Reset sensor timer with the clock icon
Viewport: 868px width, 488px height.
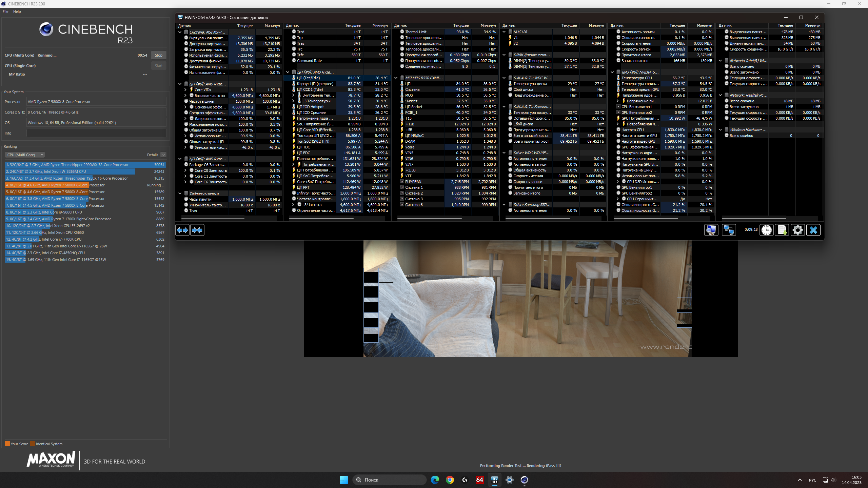pyautogui.click(x=766, y=230)
